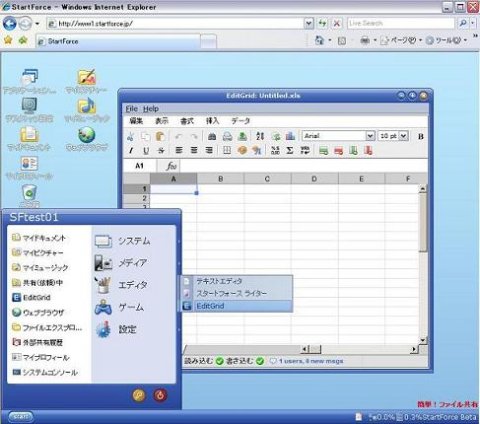
Task: Open マイドキュメント in start menu
Action: 39,238
